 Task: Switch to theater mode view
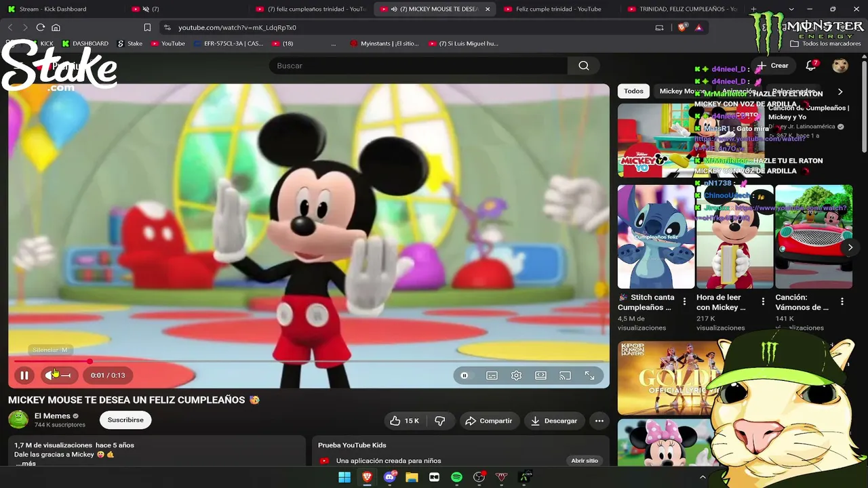point(540,375)
